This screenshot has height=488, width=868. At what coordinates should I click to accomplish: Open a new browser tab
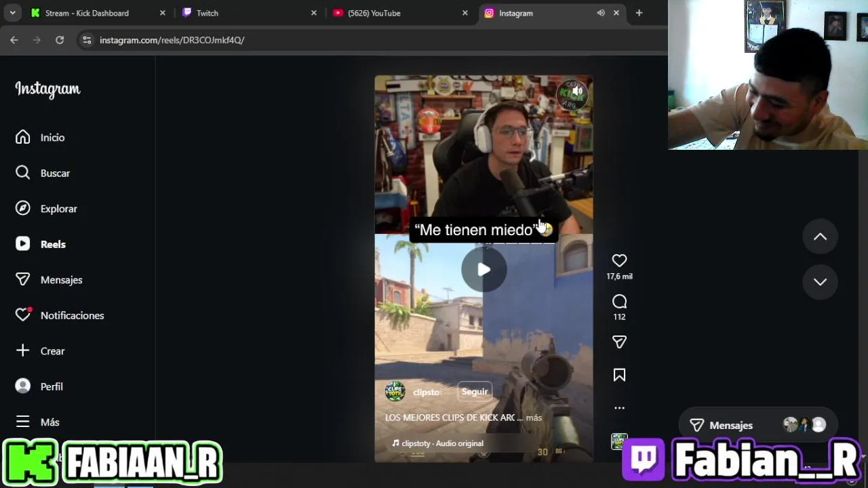(639, 13)
